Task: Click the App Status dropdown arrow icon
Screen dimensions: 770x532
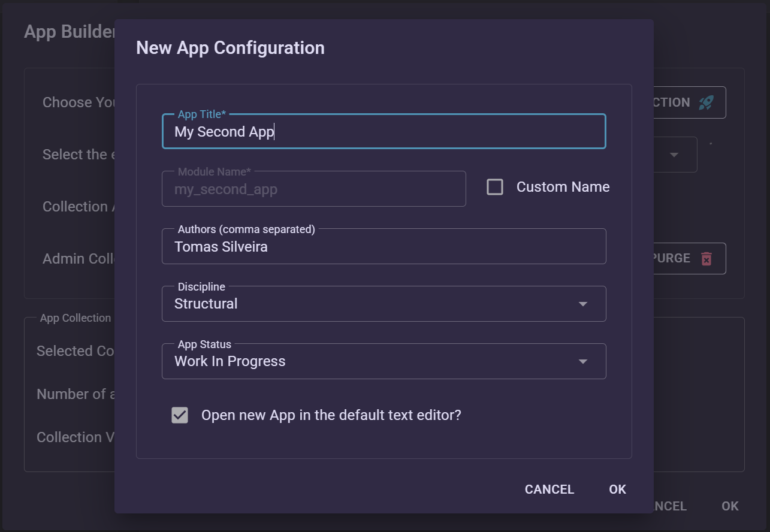Action: coord(582,361)
